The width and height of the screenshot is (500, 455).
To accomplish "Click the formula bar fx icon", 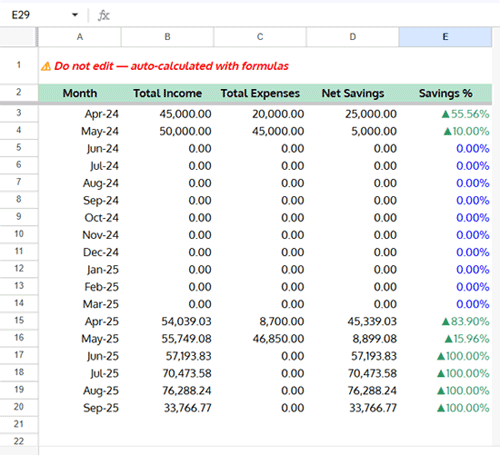I will 104,15.
